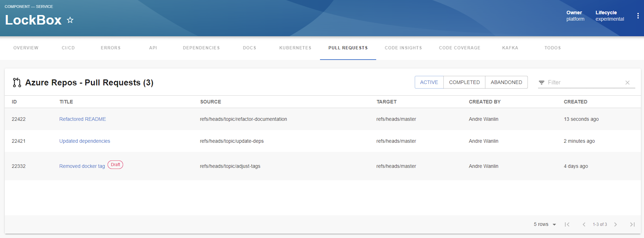This screenshot has width=644, height=238.
Task: Open the vertical three-dot menu
Action: [638, 16]
